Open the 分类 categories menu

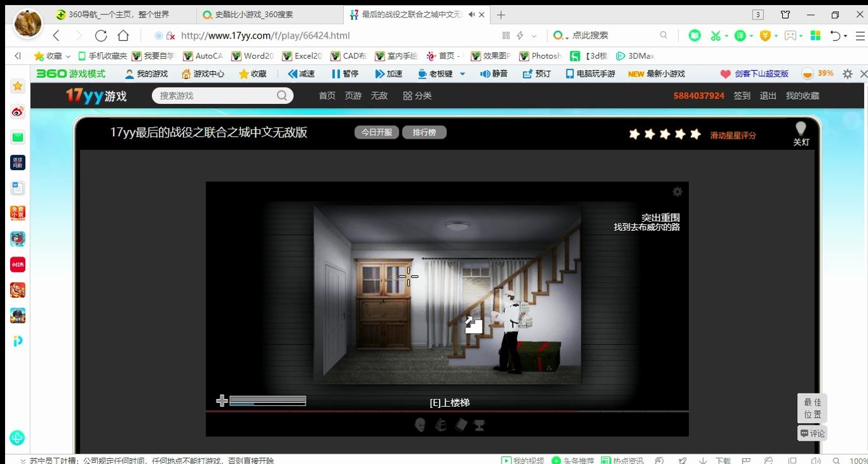[418, 96]
